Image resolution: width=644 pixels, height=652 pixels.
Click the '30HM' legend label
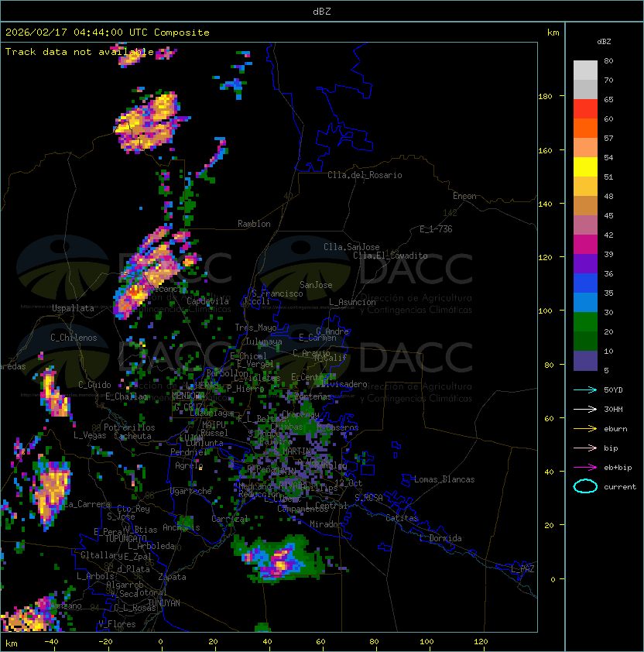[613, 409]
